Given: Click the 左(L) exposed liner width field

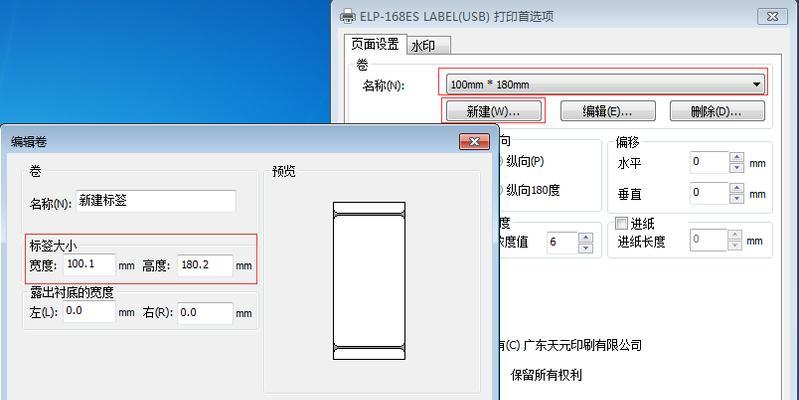Looking at the screenshot, I should pyautogui.click(x=90, y=312).
